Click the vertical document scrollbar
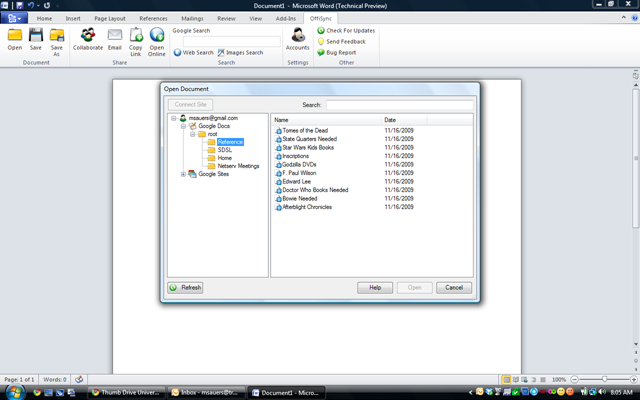Screen dimensions: 640x400 click(x=636, y=159)
